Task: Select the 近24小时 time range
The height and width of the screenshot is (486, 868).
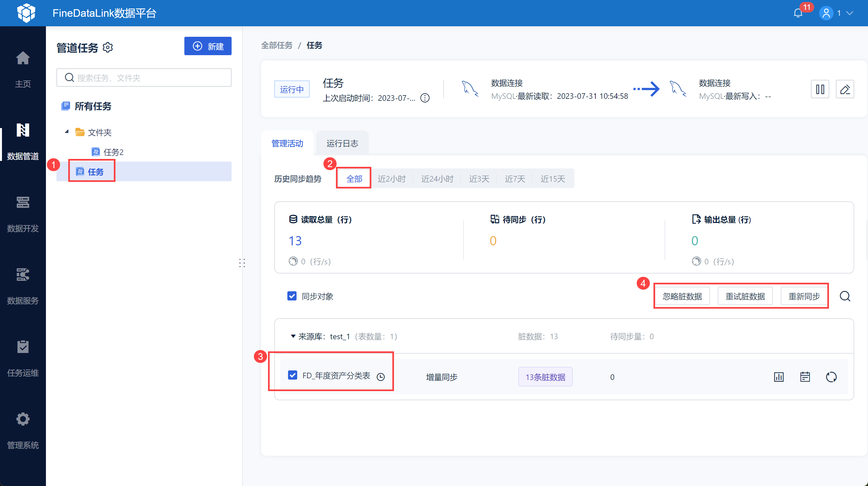Action: point(437,179)
